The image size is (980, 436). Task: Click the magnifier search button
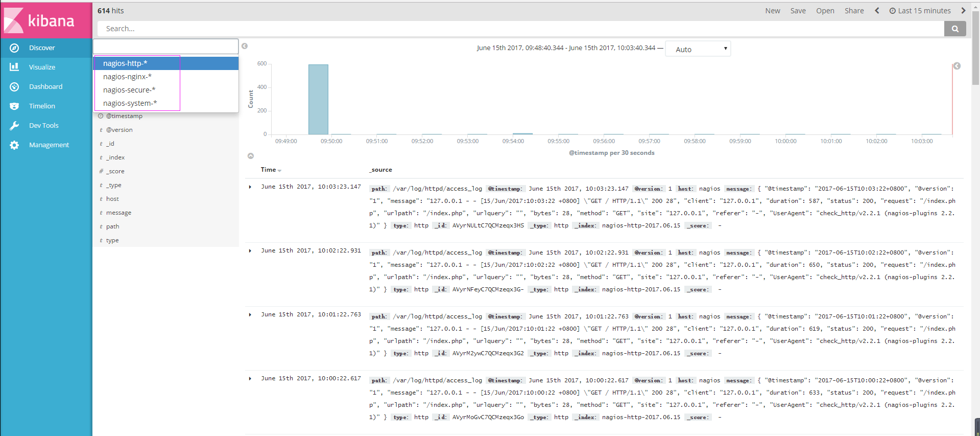click(x=954, y=29)
